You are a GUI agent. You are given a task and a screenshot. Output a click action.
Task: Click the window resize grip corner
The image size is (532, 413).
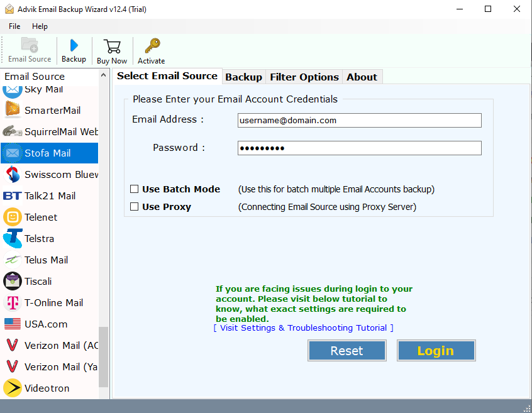click(527, 408)
